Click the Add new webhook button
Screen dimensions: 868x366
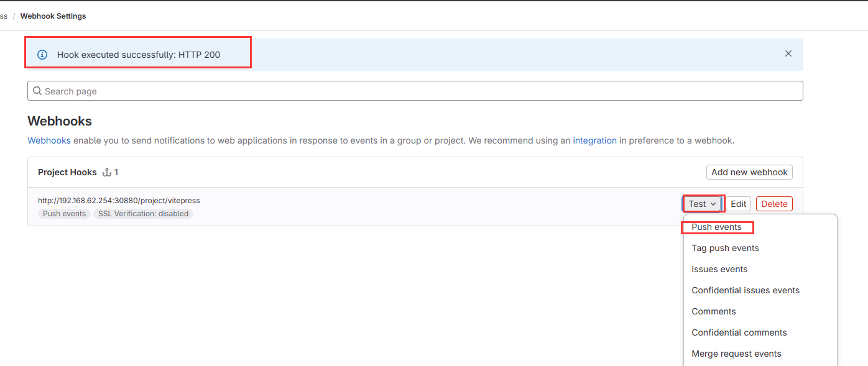pyautogui.click(x=749, y=172)
